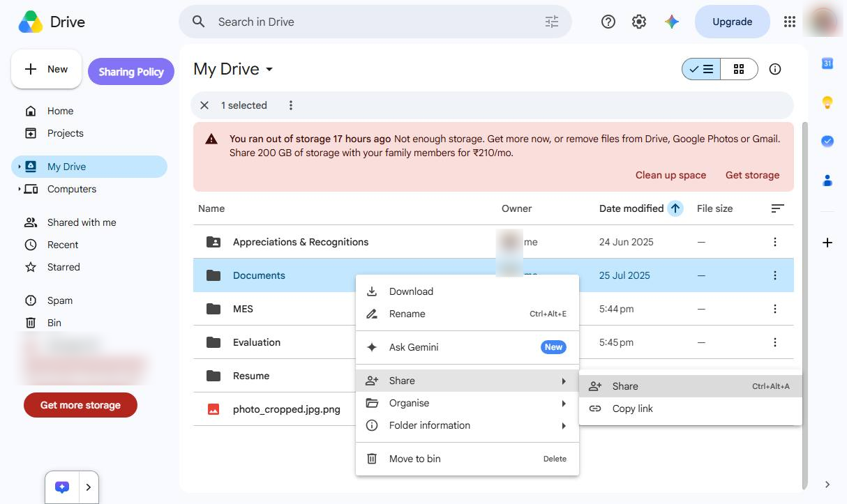This screenshot has height=504, width=847.
Task: Open the chat assistant bubble icon
Action: point(62,487)
